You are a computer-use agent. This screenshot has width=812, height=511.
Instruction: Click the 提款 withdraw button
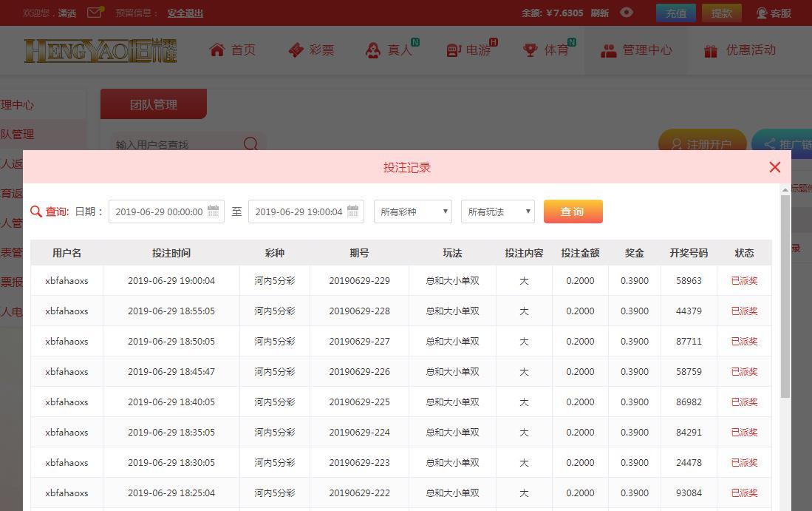(721, 13)
